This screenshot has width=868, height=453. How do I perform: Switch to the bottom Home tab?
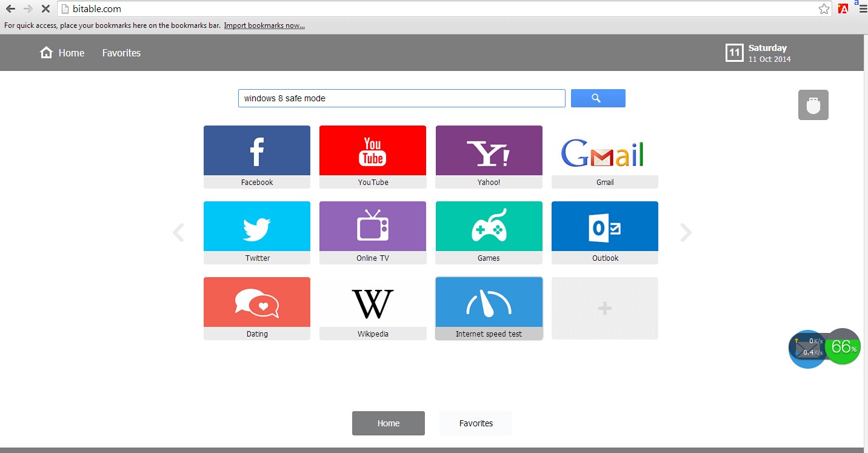389,423
